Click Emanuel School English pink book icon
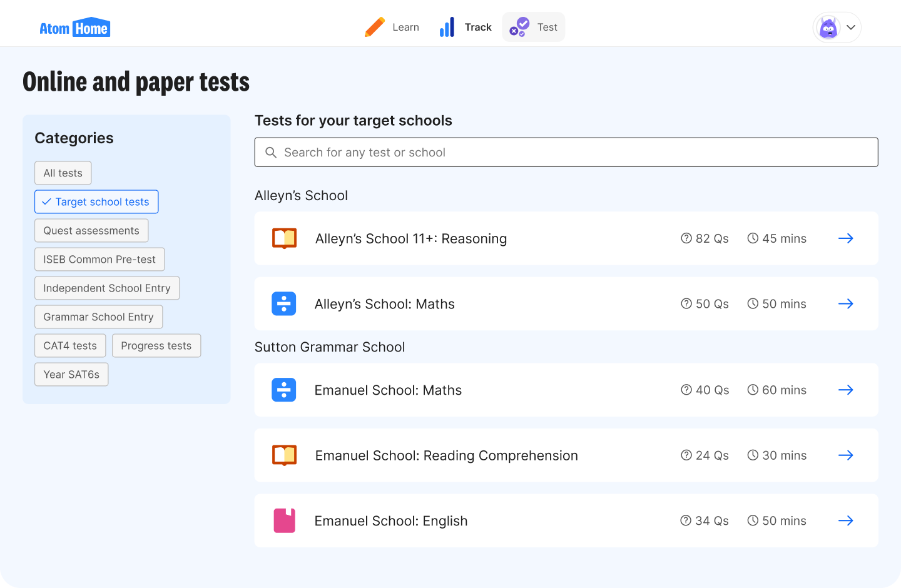The width and height of the screenshot is (901, 588). click(x=285, y=521)
